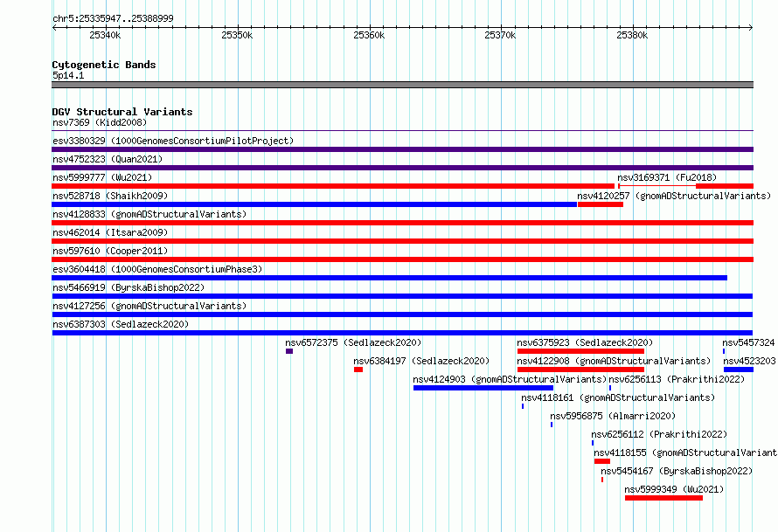Open the nsv6375923 (Sedlazeck2020) label
778x532 pixels.
(585, 342)
